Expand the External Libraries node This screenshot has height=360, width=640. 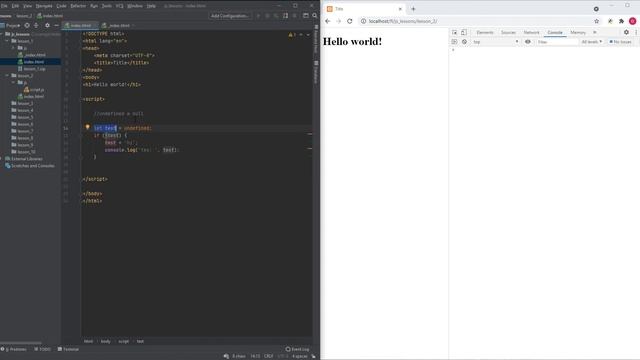(2, 158)
